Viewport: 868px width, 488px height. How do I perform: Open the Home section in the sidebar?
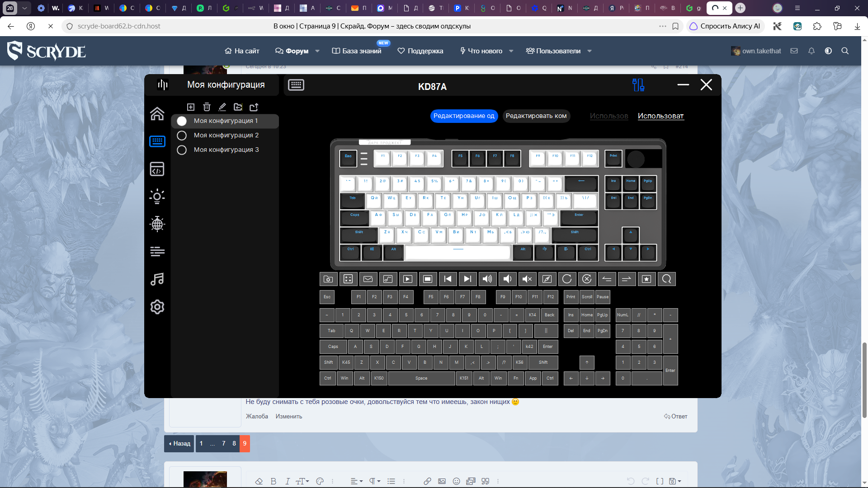157,114
